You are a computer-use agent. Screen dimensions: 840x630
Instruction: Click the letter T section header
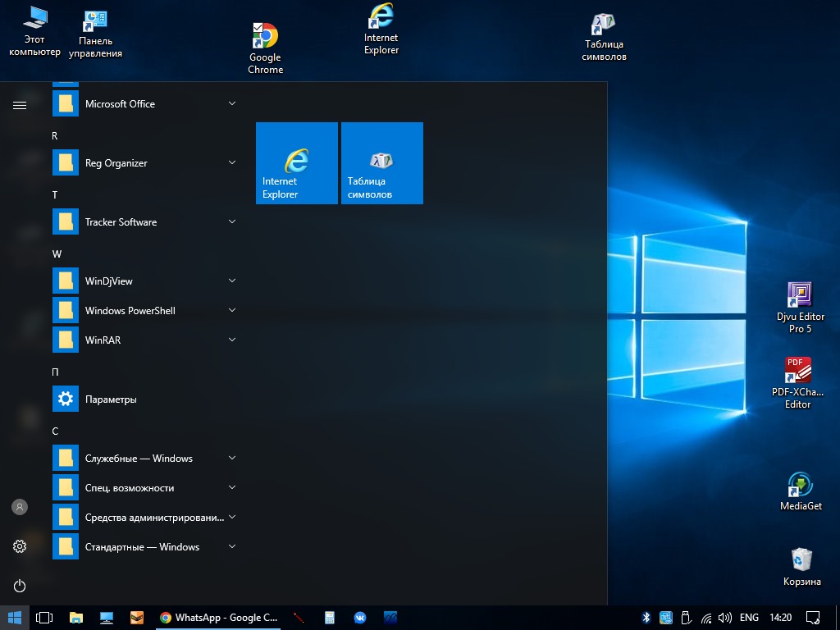pyautogui.click(x=55, y=195)
